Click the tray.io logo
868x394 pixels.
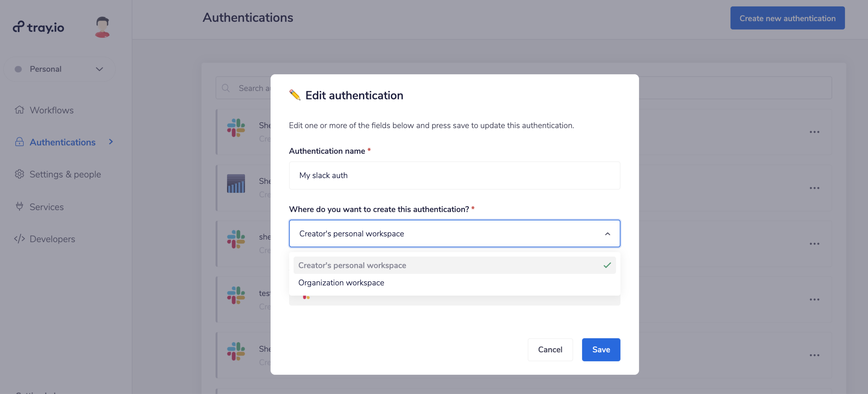(x=38, y=27)
